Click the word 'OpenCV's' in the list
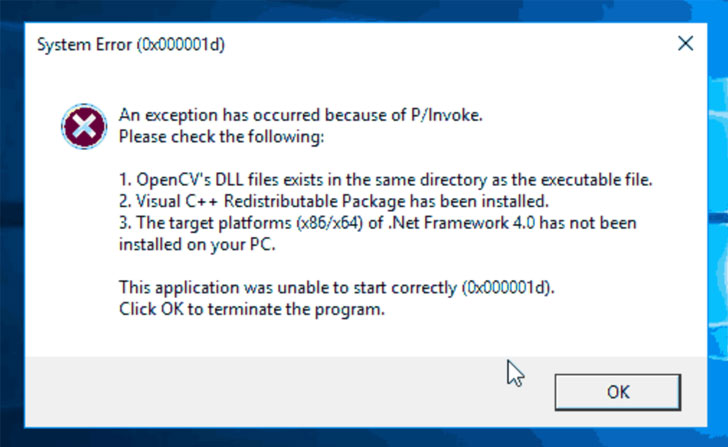This screenshot has height=447, width=728. pos(171,180)
